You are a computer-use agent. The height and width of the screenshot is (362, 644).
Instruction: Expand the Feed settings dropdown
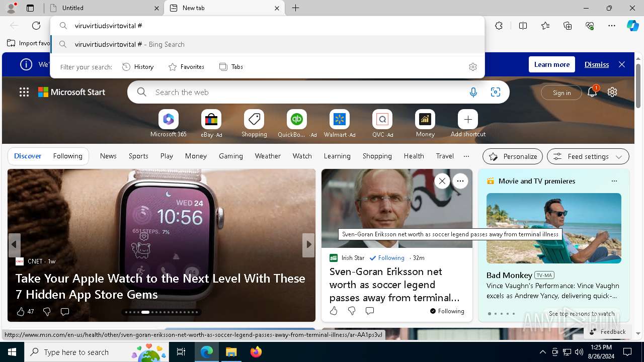pos(588,156)
